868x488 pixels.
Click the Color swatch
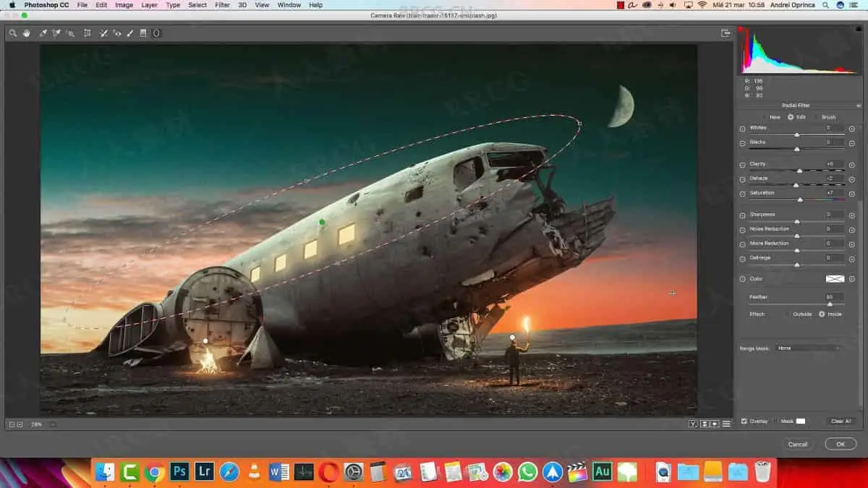835,278
